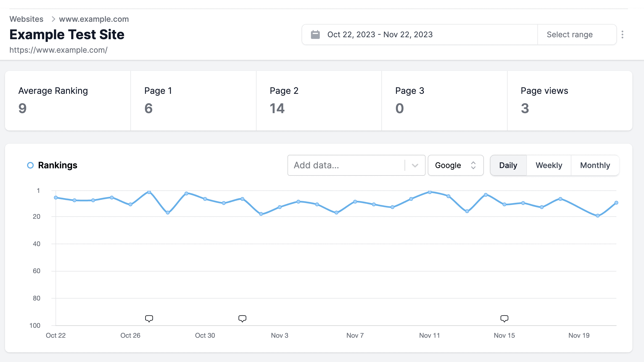Switch chart to Daily view
Viewport: 644px width, 362px height.
point(508,165)
